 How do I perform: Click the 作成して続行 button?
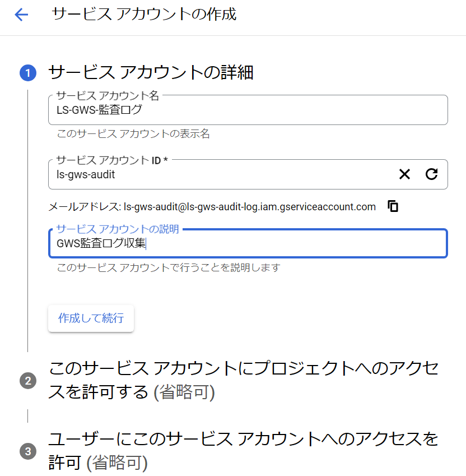pyautogui.click(x=91, y=318)
